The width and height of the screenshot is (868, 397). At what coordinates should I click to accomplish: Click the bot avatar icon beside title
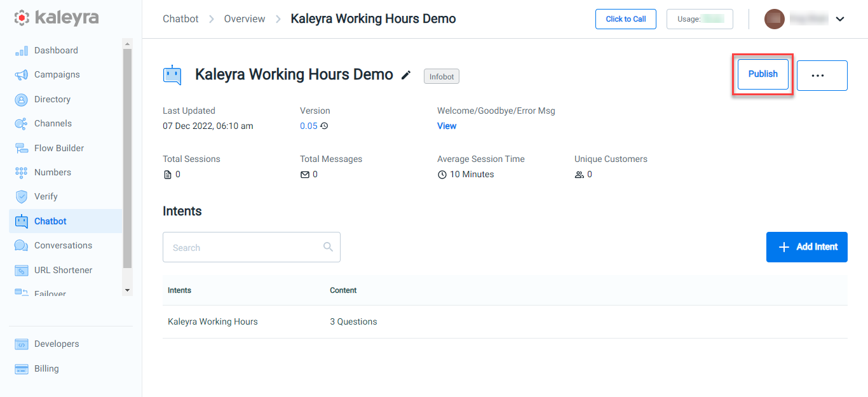[172, 75]
